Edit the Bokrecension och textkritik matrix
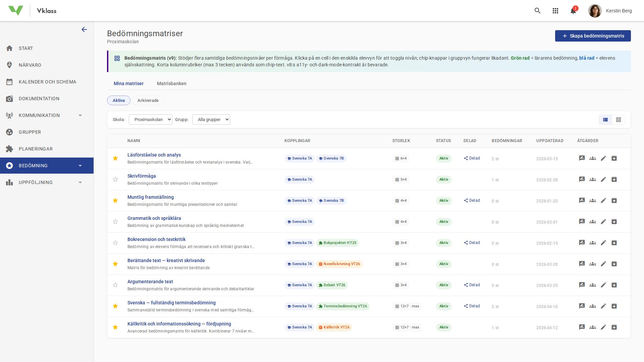 point(603,243)
